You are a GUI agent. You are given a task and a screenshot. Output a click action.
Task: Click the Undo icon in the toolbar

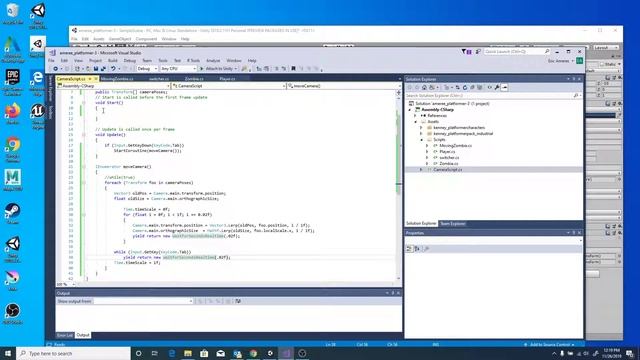tap(113, 69)
